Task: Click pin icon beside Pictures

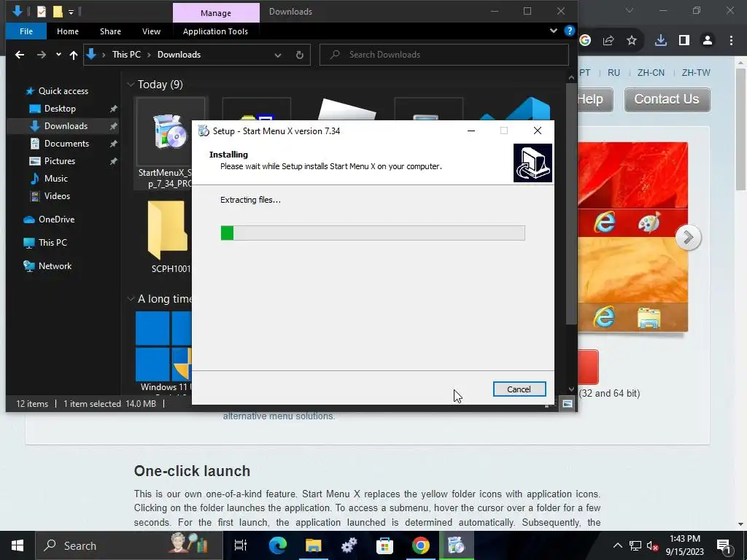Action: click(113, 161)
